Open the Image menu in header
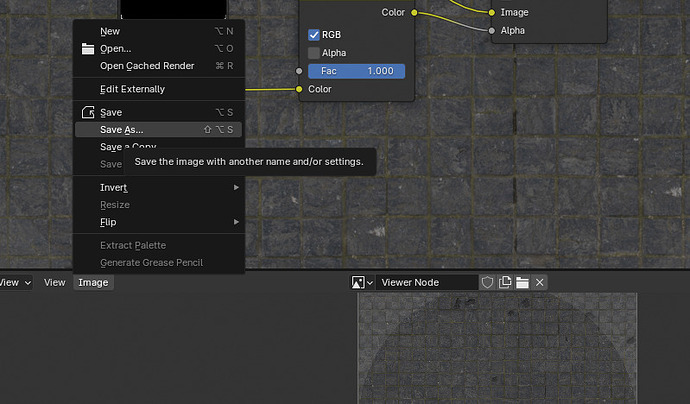Viewport: 690px width, 404px height. 93,283
